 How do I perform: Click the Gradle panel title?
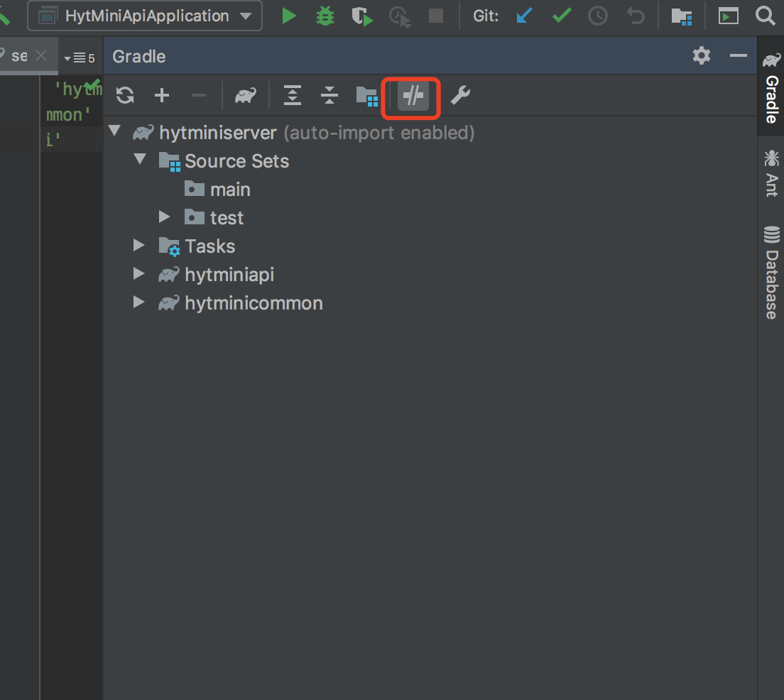139,57
